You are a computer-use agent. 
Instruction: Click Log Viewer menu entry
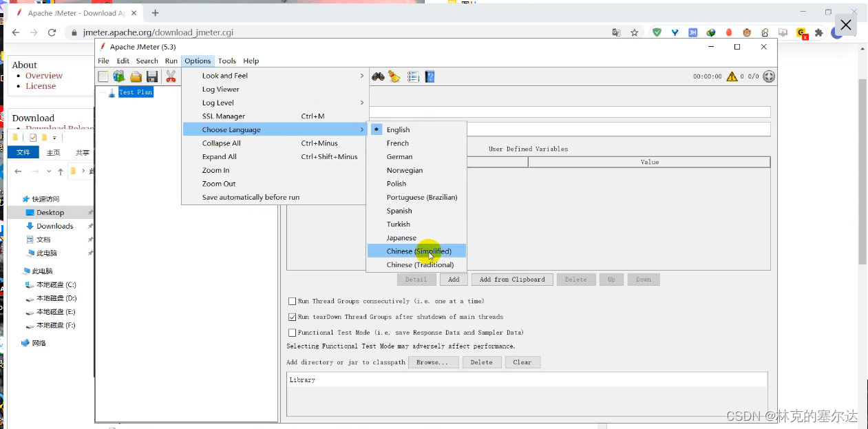pos(274,89)
